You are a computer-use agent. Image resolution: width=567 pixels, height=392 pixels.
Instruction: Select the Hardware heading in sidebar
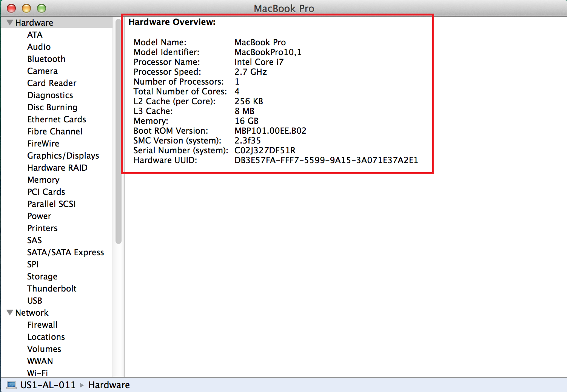coord(34,23)
